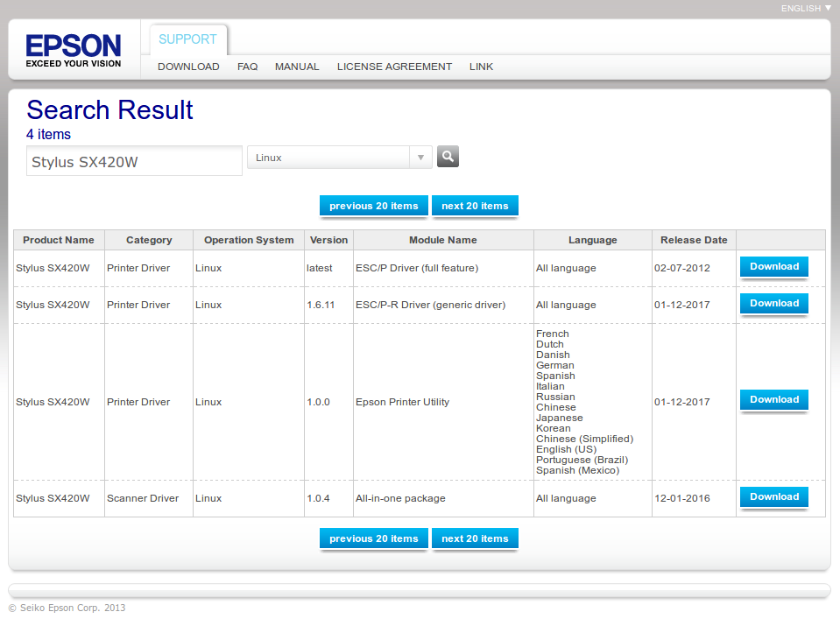Image resolution: width=840 pixels, height=626 pixels.
Task: Go to the DOWNLOAD menu item
Action: 188,67
